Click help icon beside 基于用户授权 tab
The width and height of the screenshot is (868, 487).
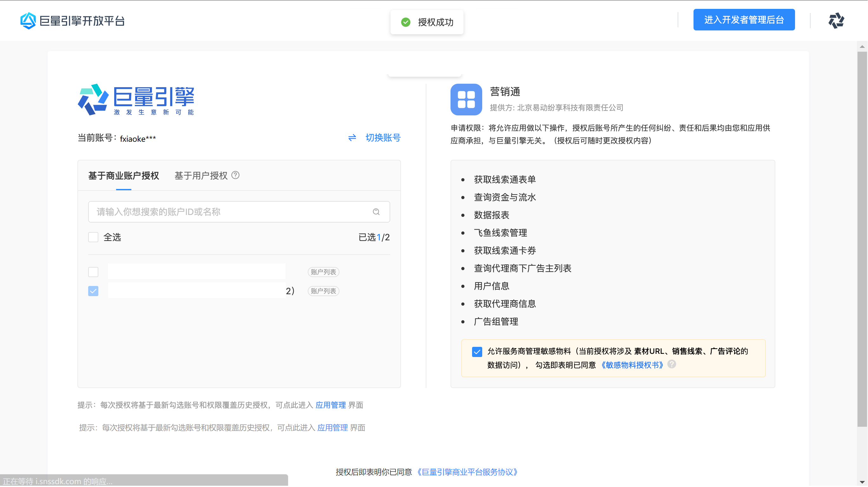click(235, 175)
